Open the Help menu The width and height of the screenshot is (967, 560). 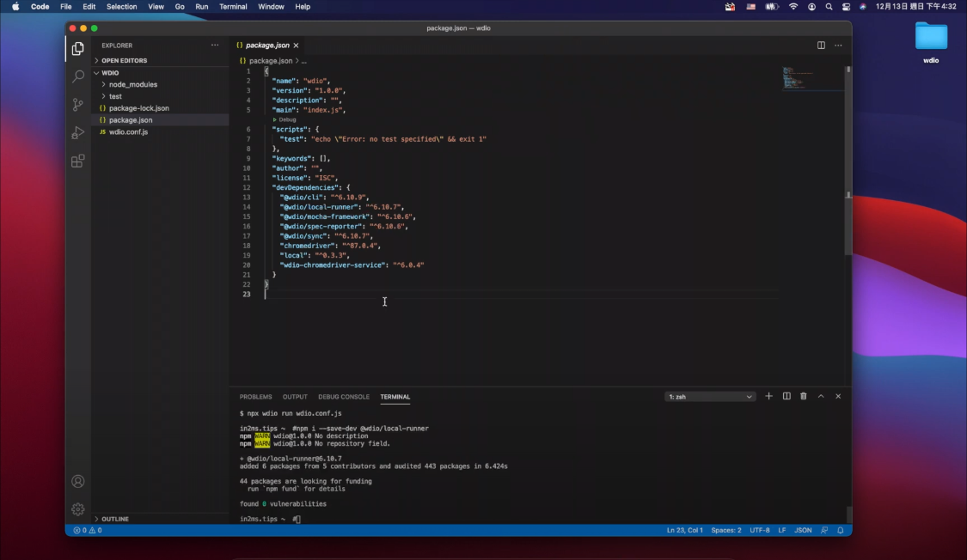[303, 7]
